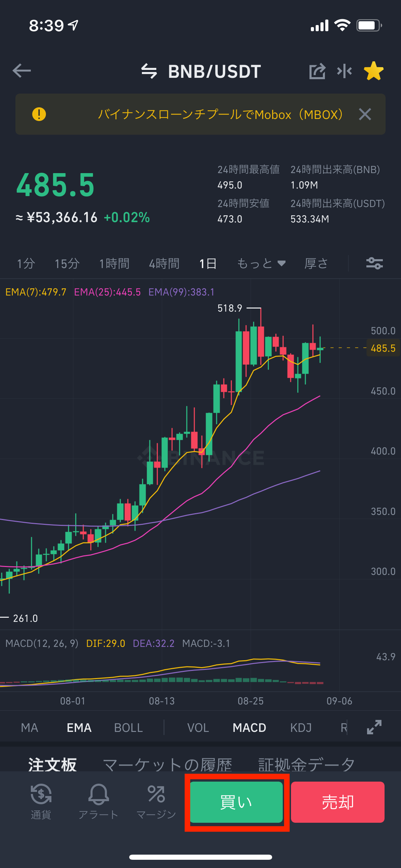
Task: Tap the yellow announcement warning icon
Action: click(x=39, y=114)
